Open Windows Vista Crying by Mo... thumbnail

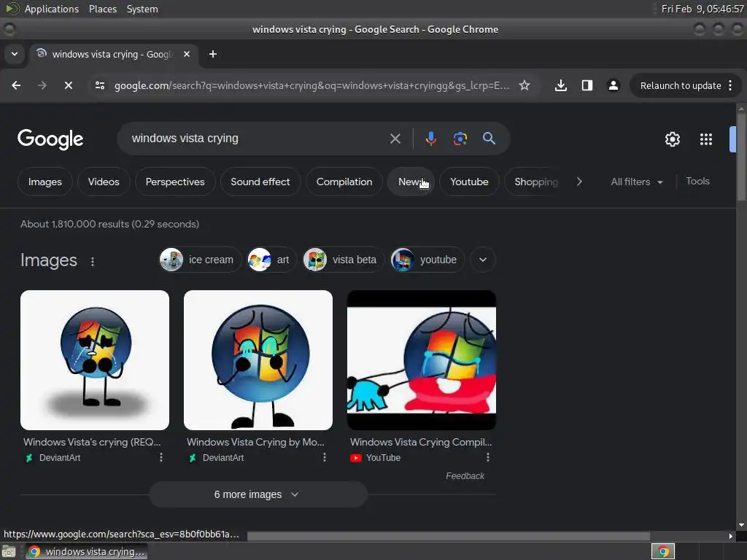tap(258, 360)
